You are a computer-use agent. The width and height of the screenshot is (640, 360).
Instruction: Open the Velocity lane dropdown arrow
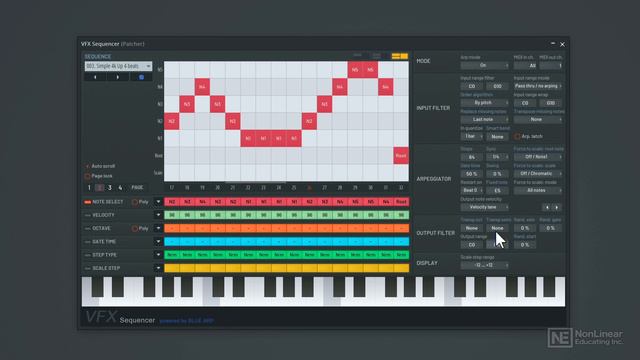click(x=158, y=215)
